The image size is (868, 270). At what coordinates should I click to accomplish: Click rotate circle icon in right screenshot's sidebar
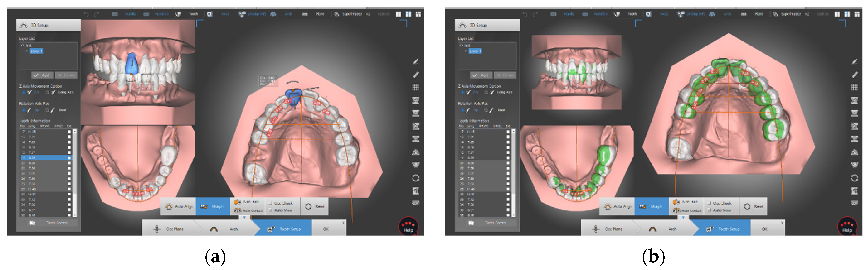coord(854,178)
